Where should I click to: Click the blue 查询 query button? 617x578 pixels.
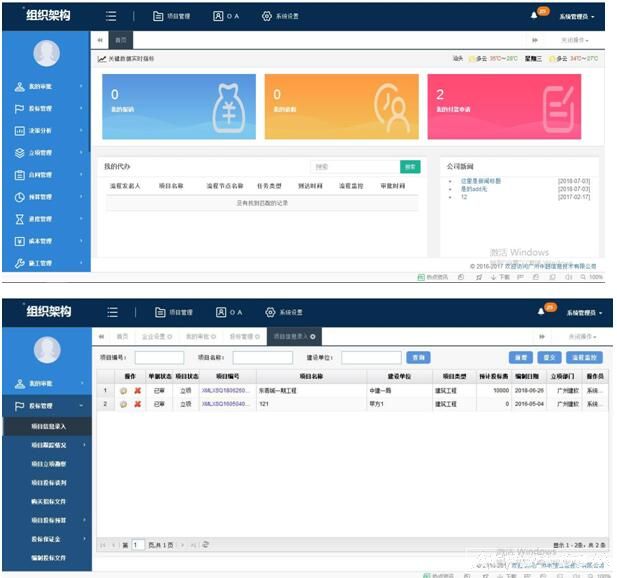click(420, 357)
